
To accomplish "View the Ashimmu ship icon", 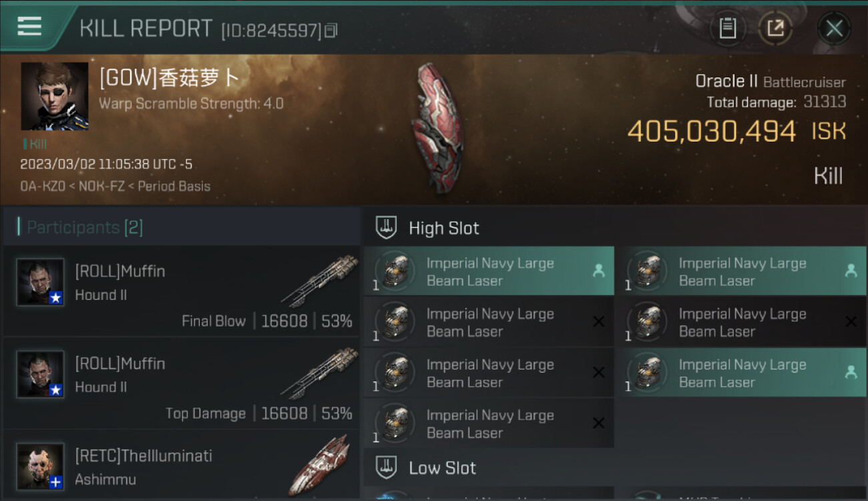I will (x=321, y=465).
